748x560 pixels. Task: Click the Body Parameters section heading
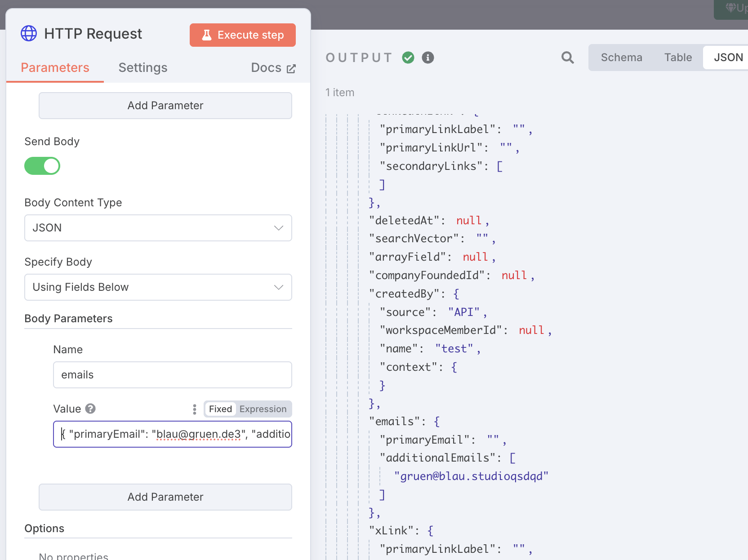coord(68,319)
